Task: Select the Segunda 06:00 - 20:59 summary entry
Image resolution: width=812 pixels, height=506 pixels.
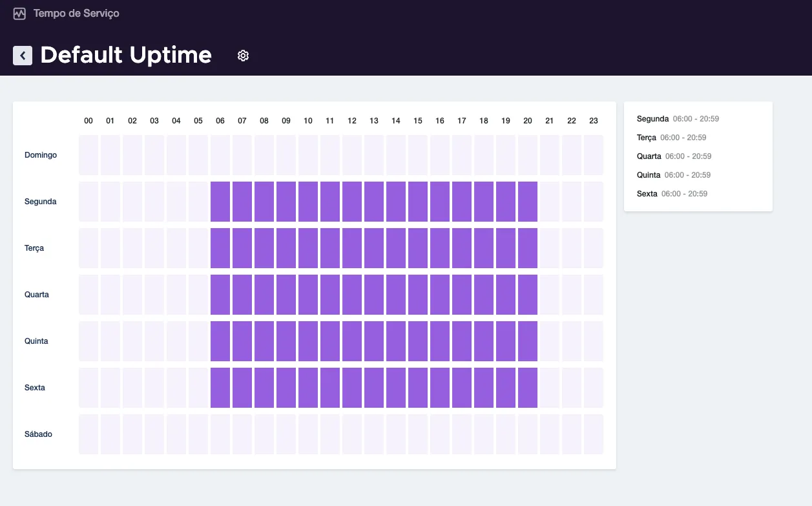Action: coord(678,119)
